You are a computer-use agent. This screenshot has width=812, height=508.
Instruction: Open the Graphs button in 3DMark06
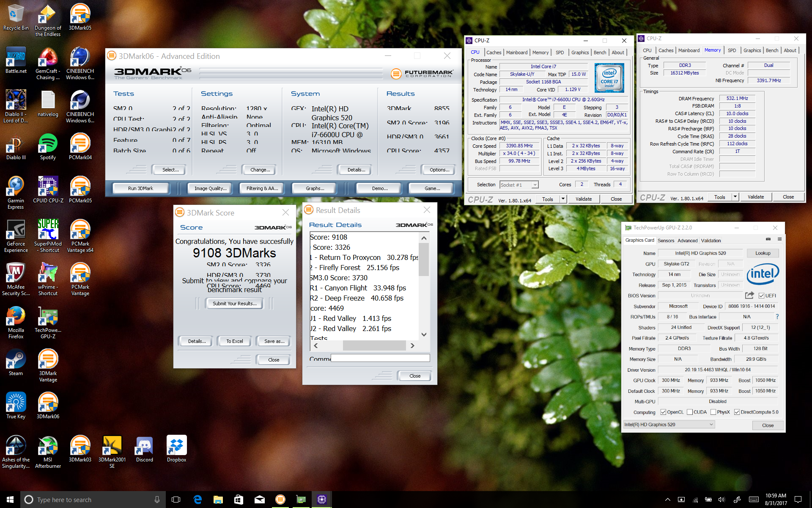point(315,188)
